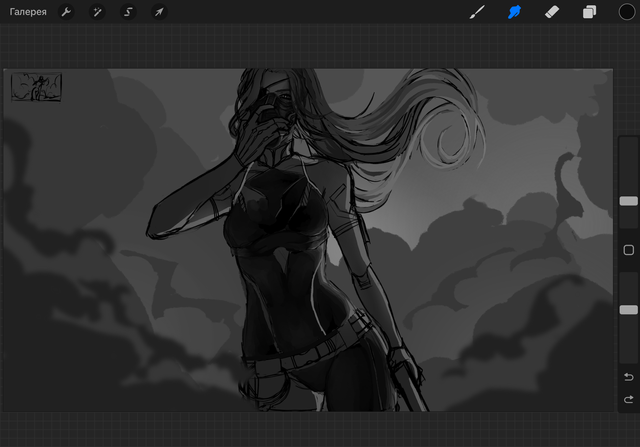Undo the last action with arrow
640x447 pixels.
click(629, 376)
